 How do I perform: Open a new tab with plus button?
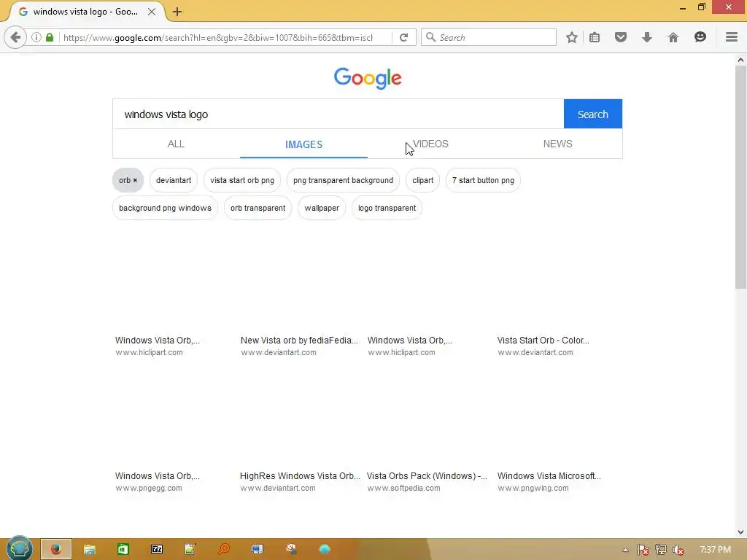point(177,12)
